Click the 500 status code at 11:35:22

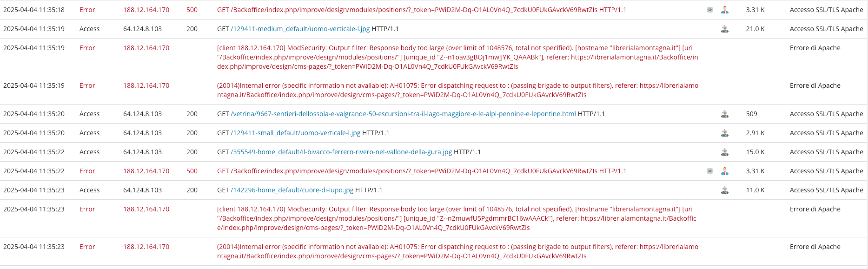pos(192,171)
